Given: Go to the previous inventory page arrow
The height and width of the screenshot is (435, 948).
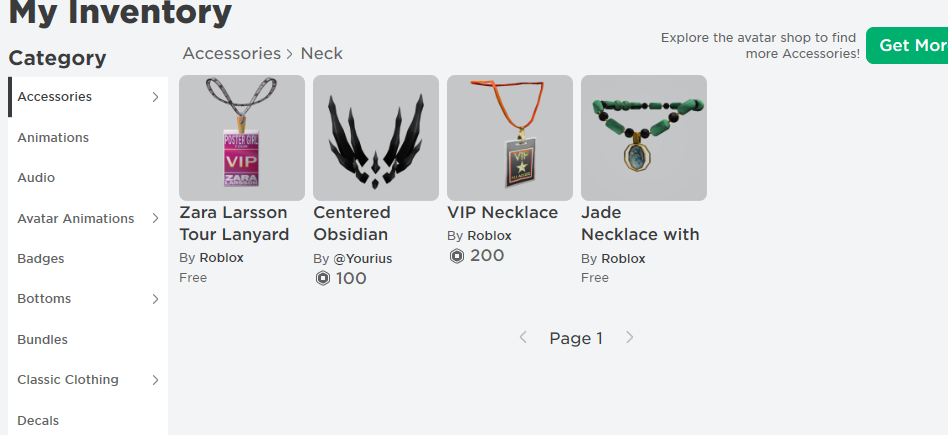Looking at the screenshot, I should (523, 338).
